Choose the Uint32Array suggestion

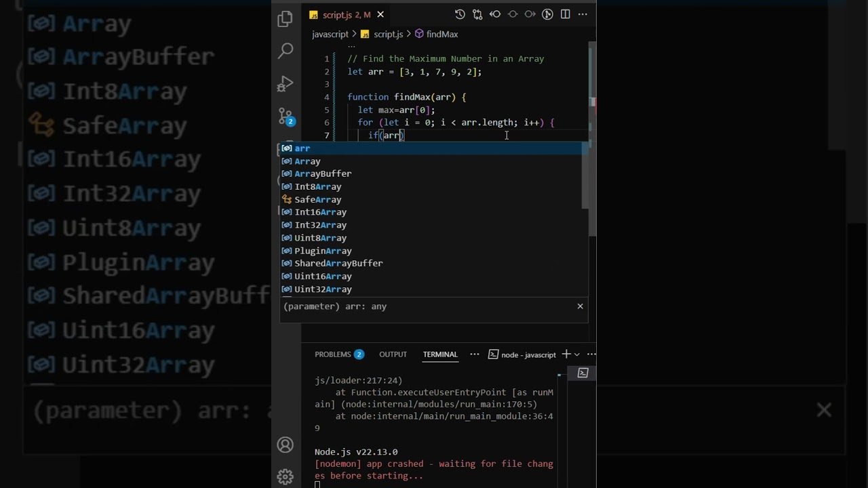431,289
